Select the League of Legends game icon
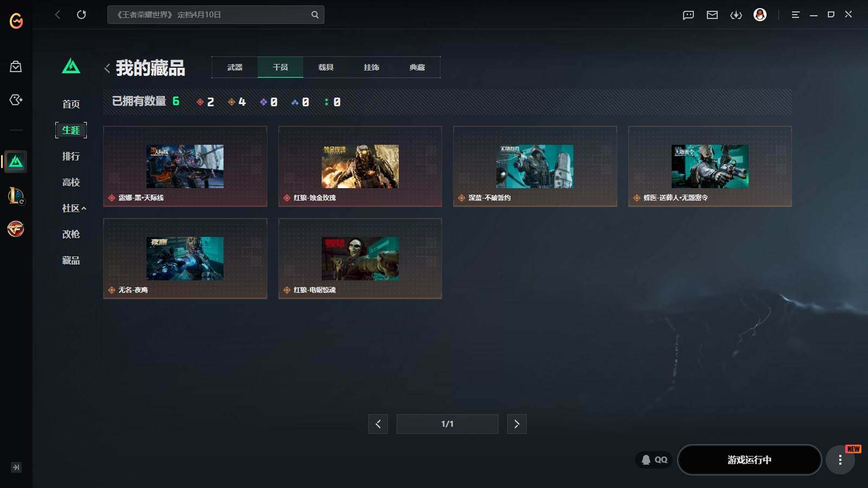 point(16,196)
